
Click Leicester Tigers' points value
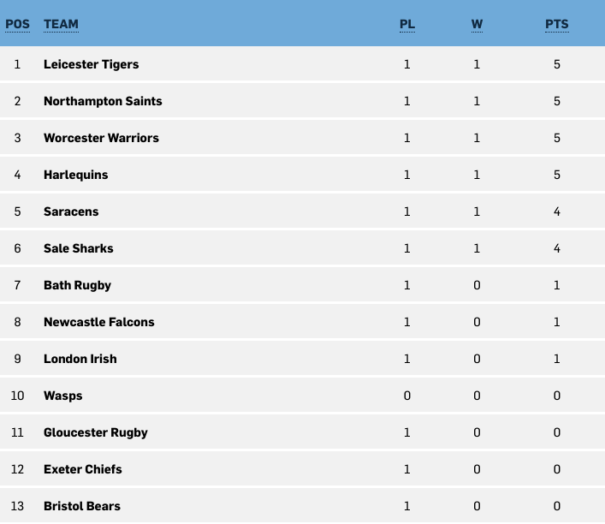(557, 64)
